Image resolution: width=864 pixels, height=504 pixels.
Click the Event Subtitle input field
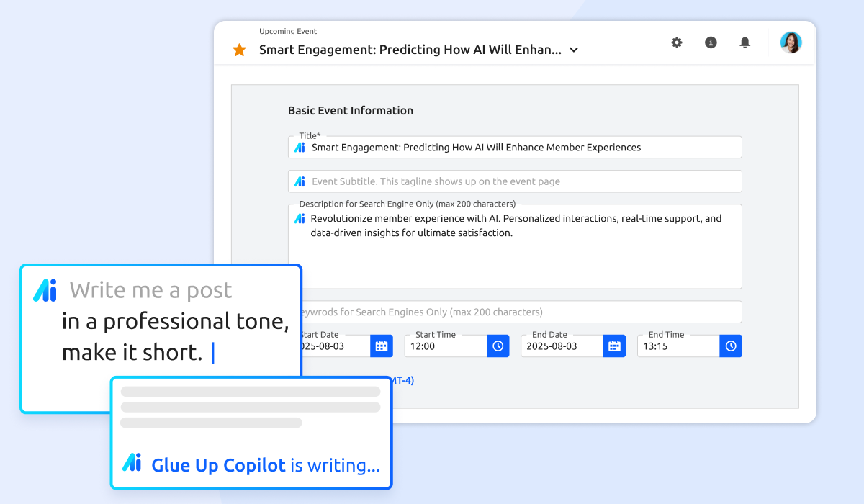click(x=504, y=181)
